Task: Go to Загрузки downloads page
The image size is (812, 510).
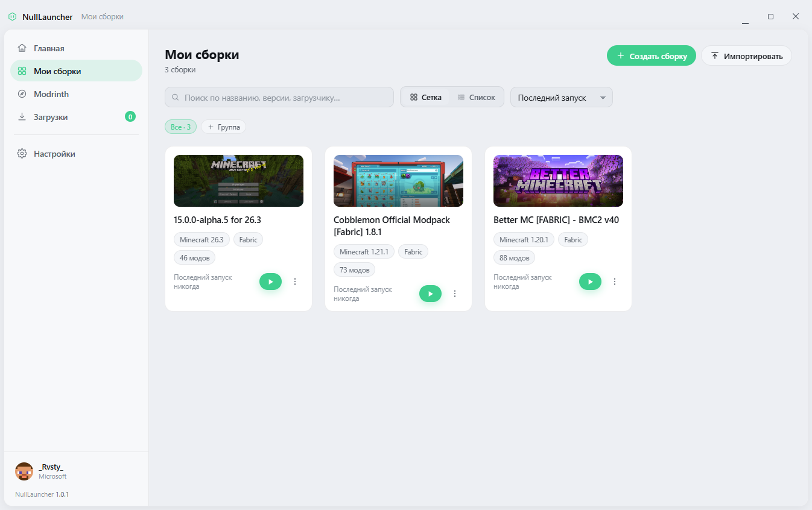Action: point(76,117)
